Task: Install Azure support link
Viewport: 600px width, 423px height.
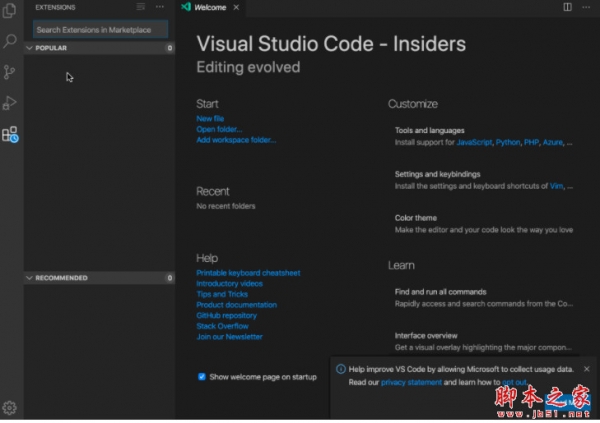Action: pyautogui.click(x=553, y=142)
